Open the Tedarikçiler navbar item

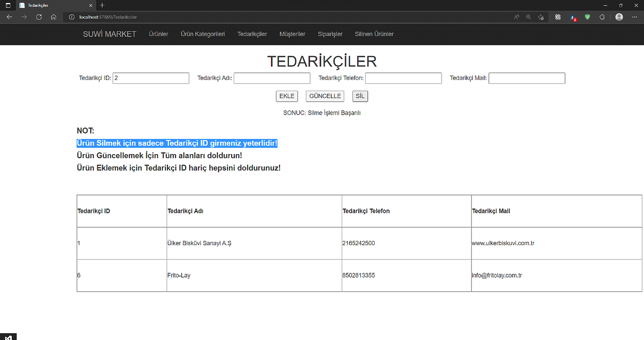pyautogui.click(x=252, y=34)
